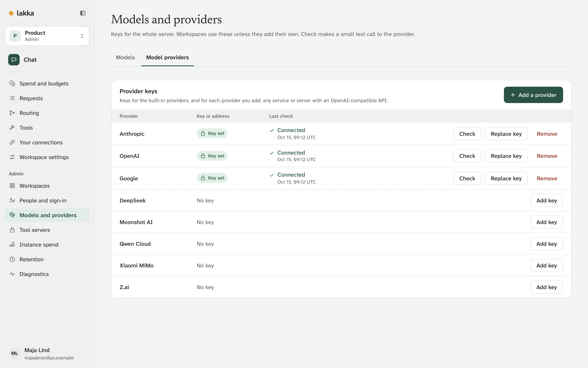Click the Tools wrench icon

[12, 128]
